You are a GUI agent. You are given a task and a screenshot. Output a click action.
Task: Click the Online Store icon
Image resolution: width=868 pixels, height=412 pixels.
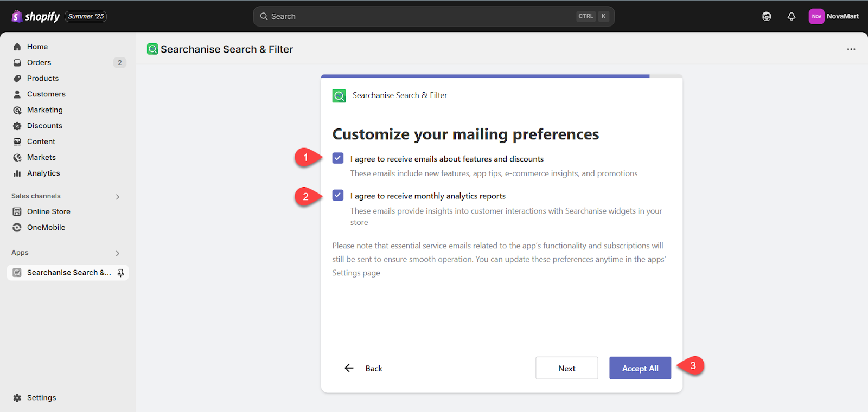(x=17, y=211)
